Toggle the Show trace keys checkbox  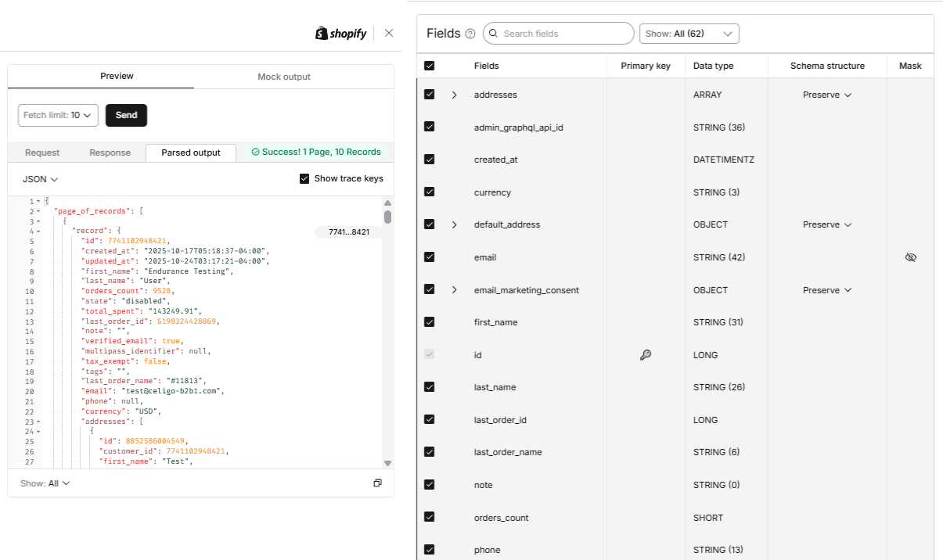tap(304, 179)
